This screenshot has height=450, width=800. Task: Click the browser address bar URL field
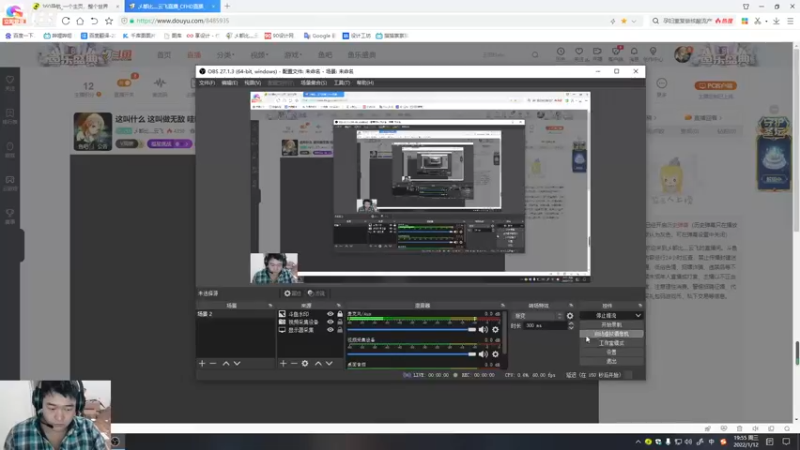point(367,21)
